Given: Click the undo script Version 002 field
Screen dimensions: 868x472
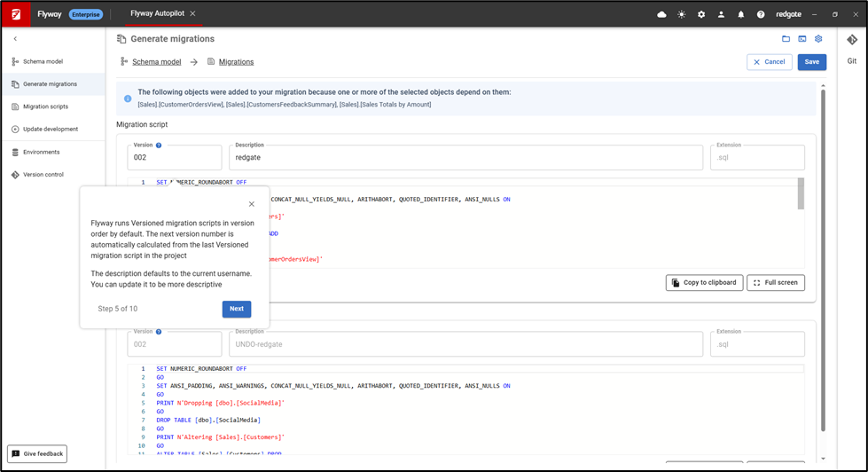Looking at the screenshot, I should (175, 344).
